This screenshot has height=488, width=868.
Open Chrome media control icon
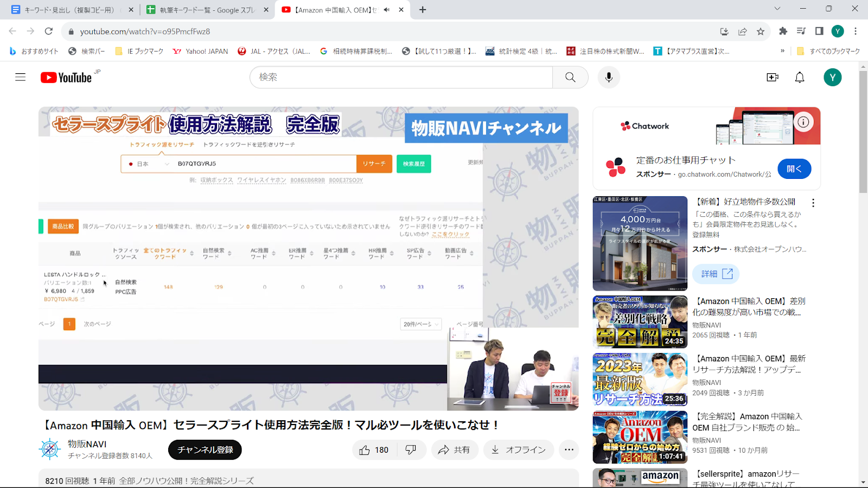click(801, 31)
